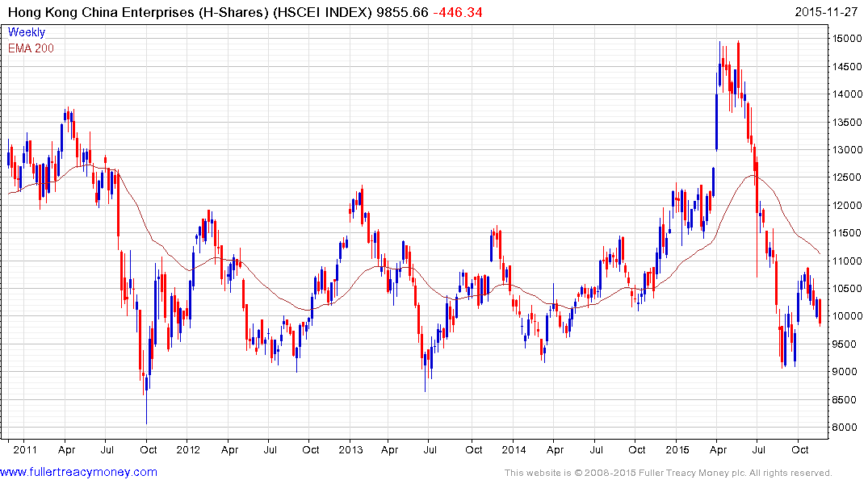Screen dimensions: 868x484
Task: Click the date 2015-11-27 in the corner
Action: [827, 13]
